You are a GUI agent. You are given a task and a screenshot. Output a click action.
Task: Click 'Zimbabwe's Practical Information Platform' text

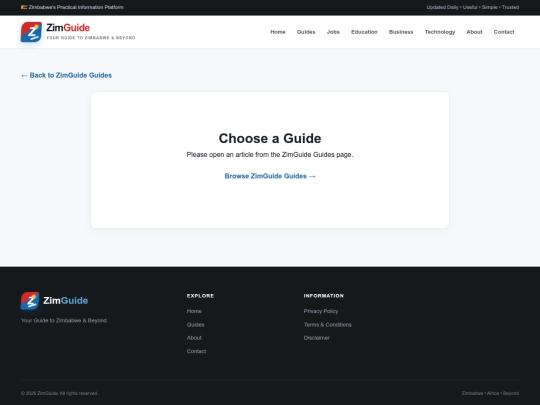[x=76, y=7]
